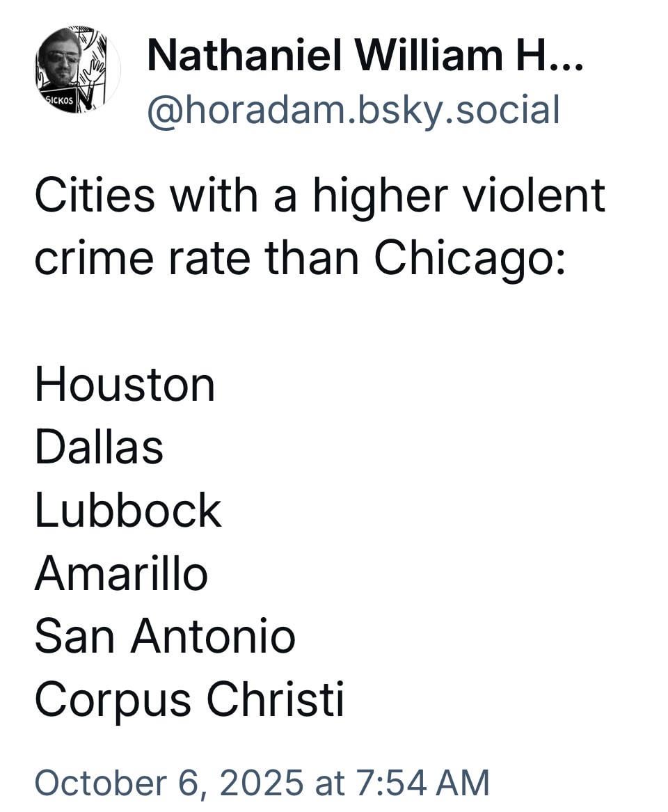668x812 pixels.
Task: Select Houston in the city list
Action: coord(125,385)
